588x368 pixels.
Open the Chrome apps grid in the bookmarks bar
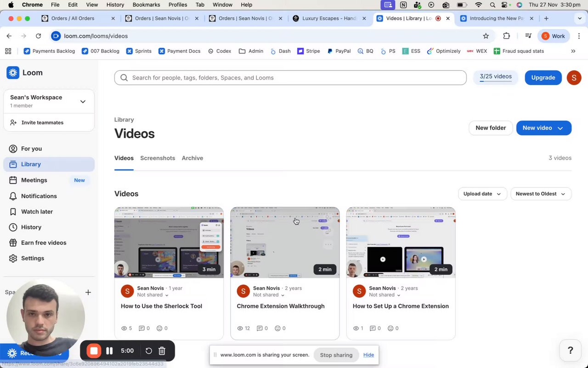[x=8, y=51]
